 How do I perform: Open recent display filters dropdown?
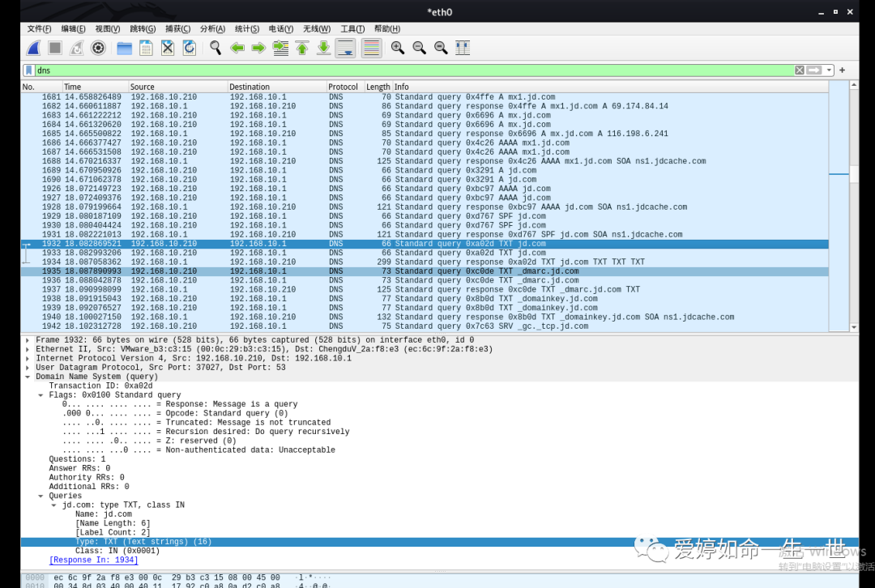click(830, 70)
